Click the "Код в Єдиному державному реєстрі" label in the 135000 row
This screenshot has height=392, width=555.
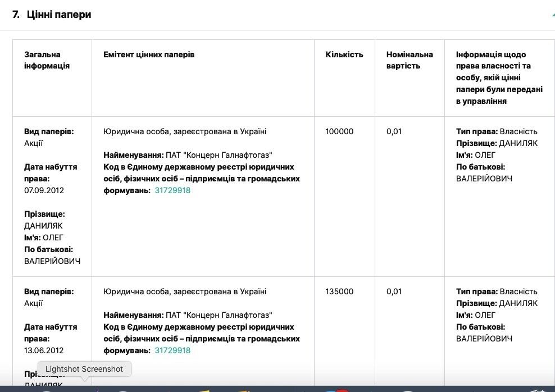tap(202, 339)
